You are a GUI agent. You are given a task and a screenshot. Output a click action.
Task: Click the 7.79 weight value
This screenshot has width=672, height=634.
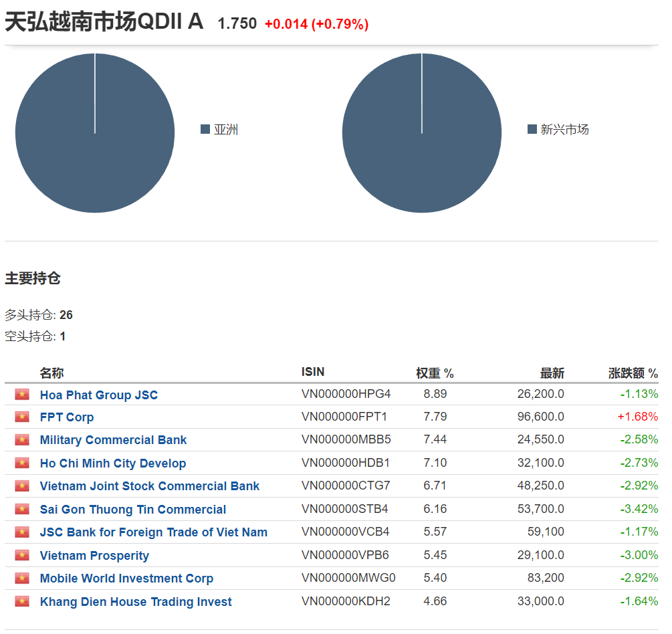point(435,417)
